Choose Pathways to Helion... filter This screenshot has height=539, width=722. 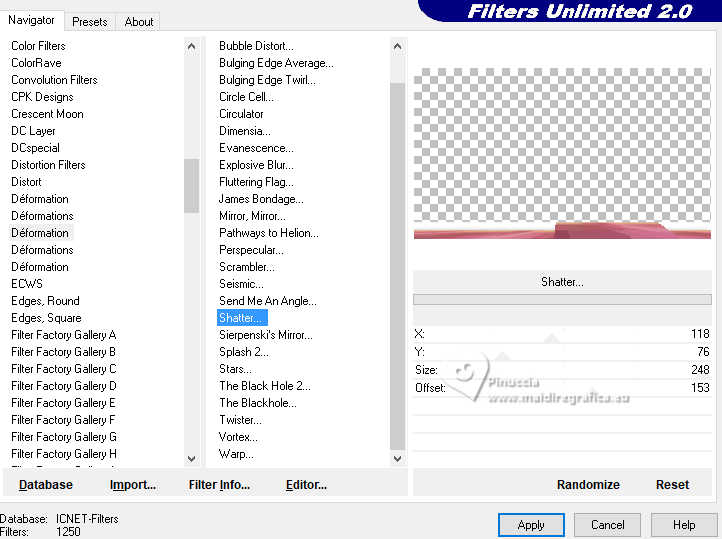coord(268,233)
